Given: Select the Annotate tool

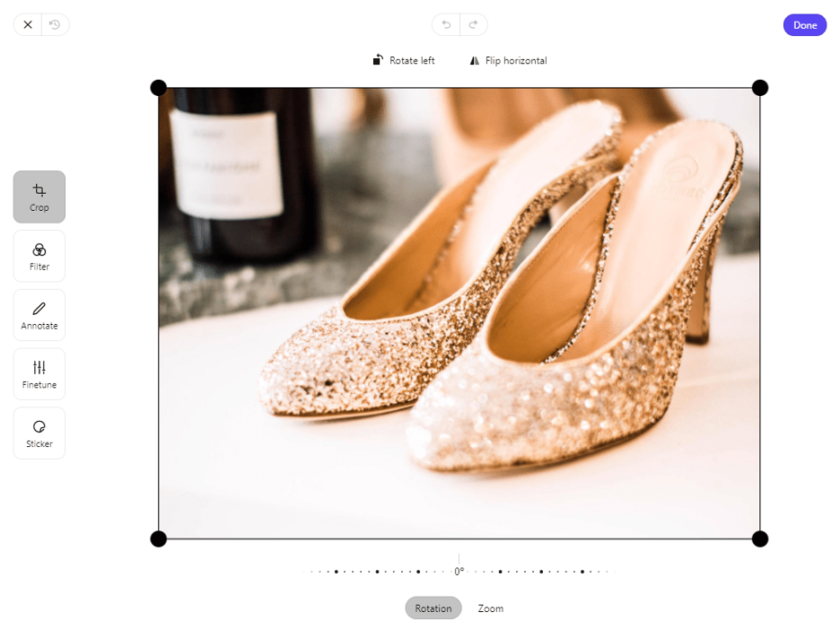Looking at the screenshot, I should point(39,314).
